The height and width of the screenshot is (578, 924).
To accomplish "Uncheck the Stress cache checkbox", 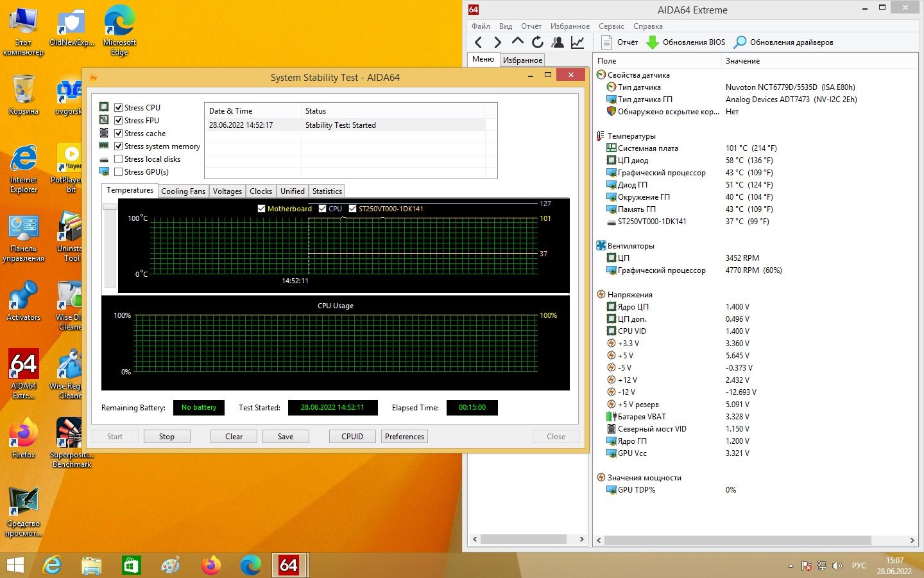I will (x=119, y=133).
